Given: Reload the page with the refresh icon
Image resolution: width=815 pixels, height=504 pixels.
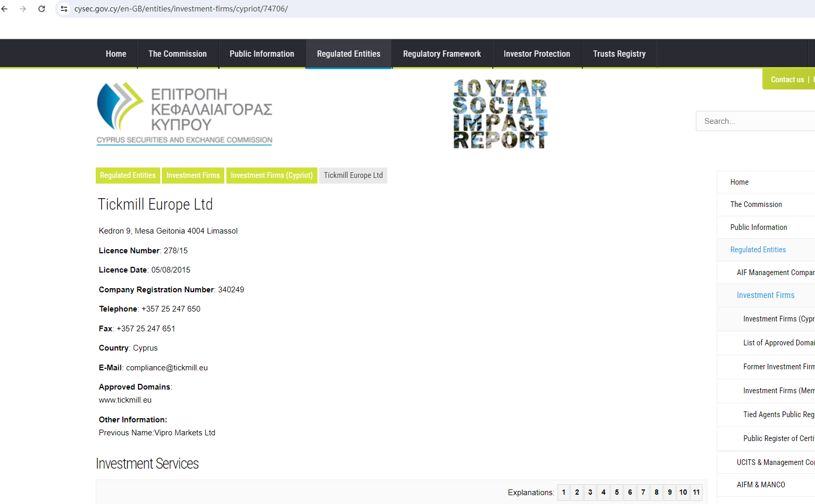Looking at the screenshot, I should (x=42, y=9).
